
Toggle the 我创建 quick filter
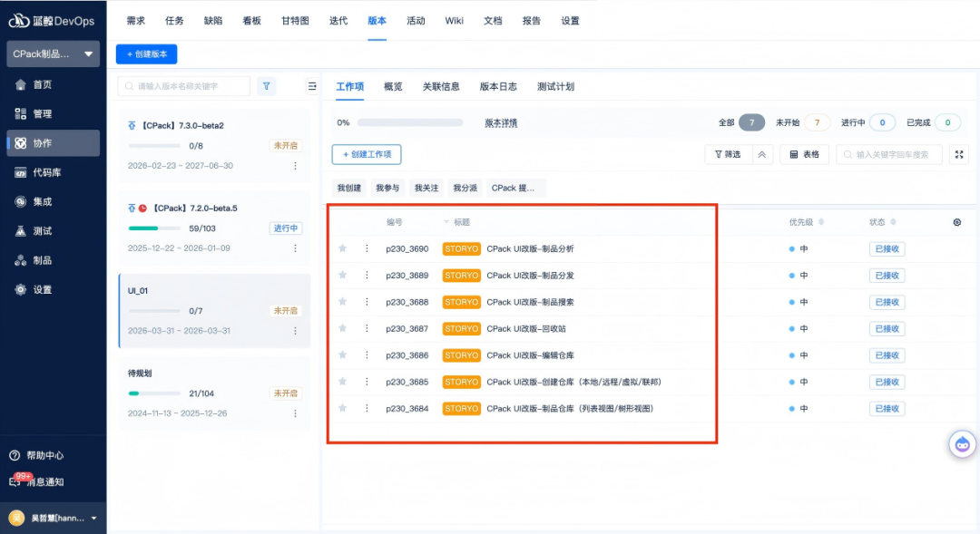click(x=349, y=188)
